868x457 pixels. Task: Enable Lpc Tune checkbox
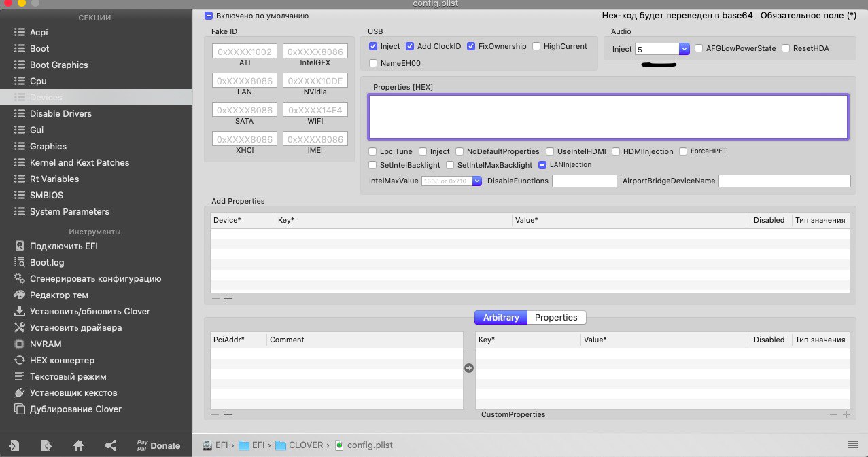pyautogui.click(x=372, y=151)
